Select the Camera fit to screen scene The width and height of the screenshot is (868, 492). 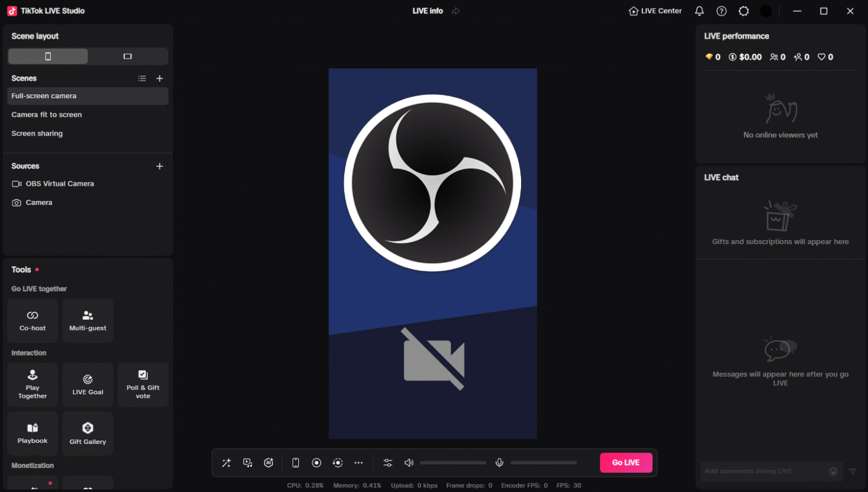(47, 114)
